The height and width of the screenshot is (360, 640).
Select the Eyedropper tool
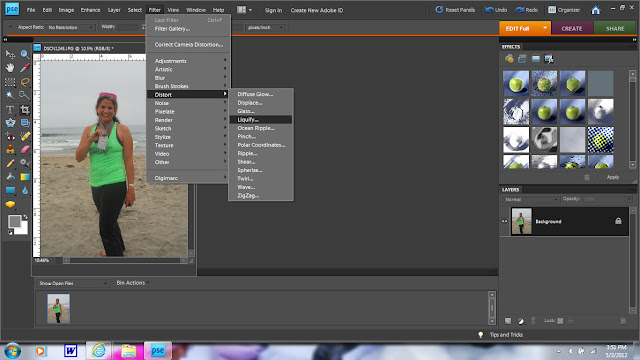coord(25,68)
